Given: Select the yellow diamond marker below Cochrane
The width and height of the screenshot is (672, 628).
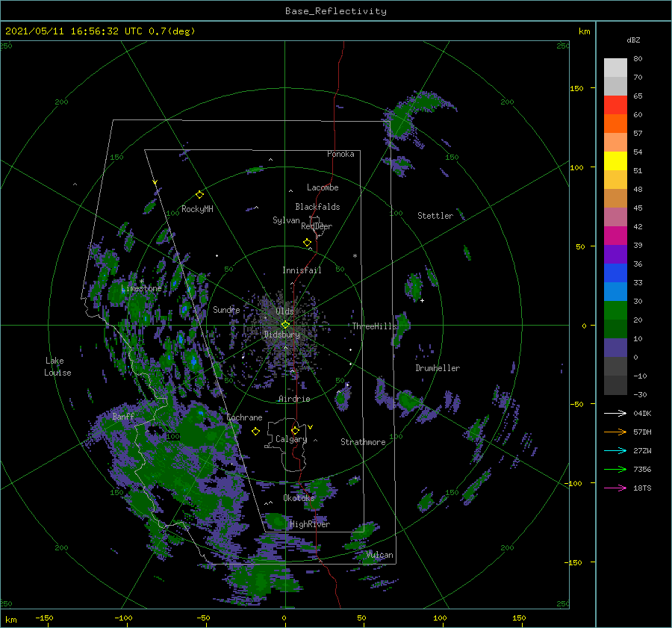Looking at the screenshot, I should point(255,432).
